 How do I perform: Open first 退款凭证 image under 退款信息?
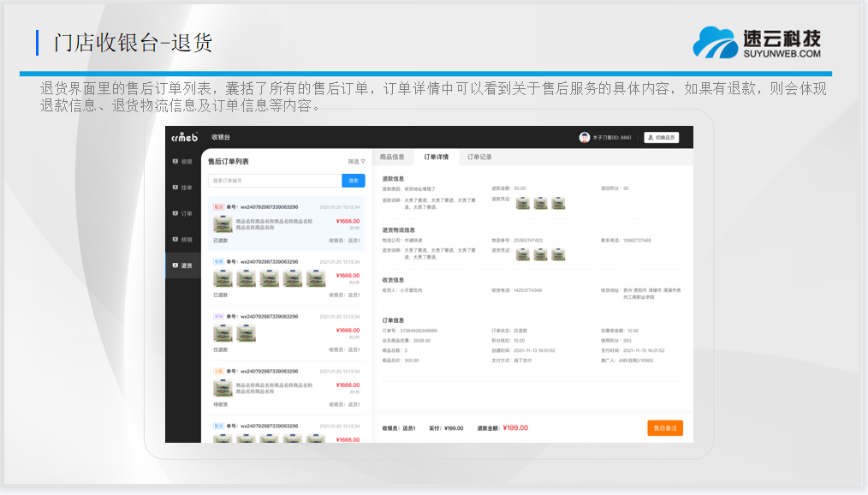point(522,203)
